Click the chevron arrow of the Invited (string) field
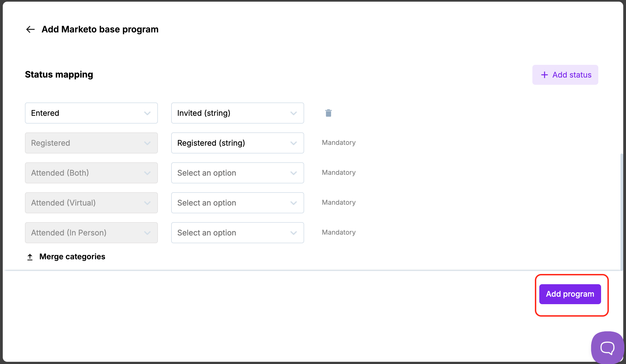The image size is (626, 364). coord(294,113)
